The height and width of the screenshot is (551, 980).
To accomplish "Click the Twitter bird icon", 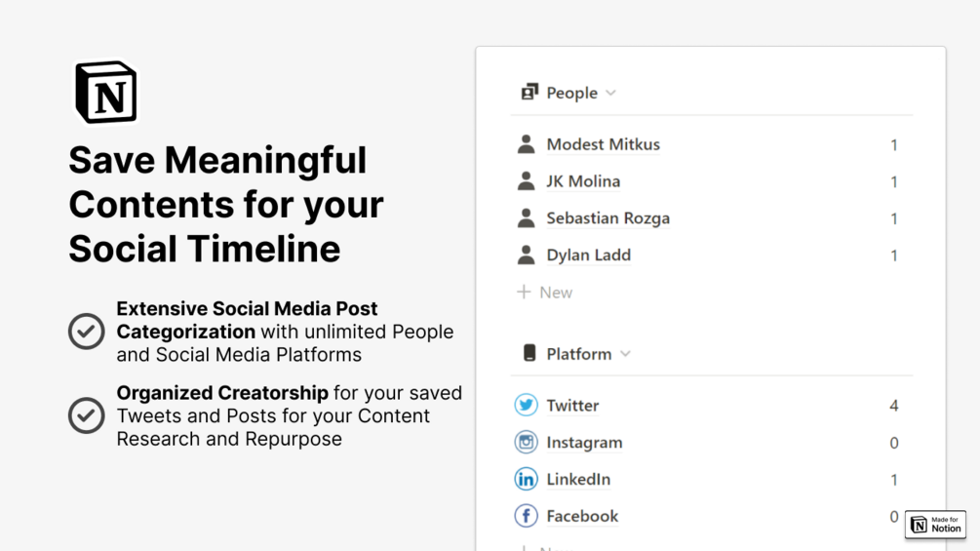I will 526,405.
